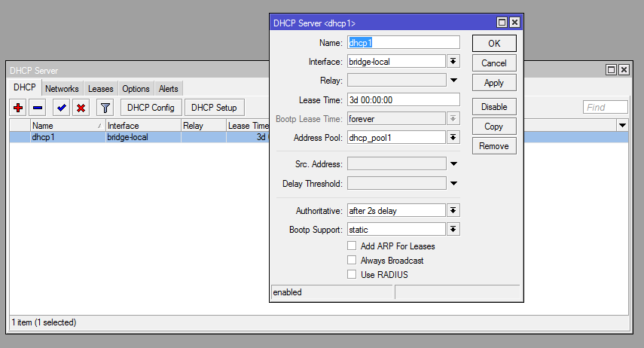The height and width of the screenshot is (348, 644).
Task: Expand the Relay field arrow
Action: [454, 80]
